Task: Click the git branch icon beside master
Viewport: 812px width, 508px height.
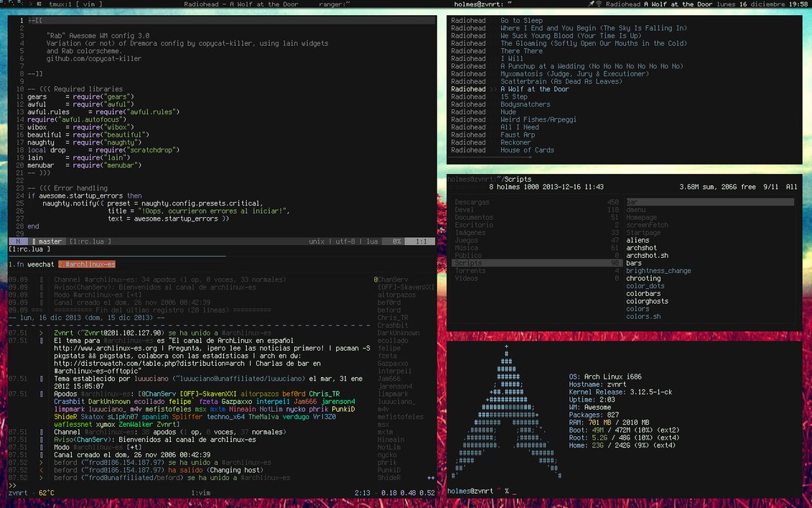Action: [x=34, y=241]
